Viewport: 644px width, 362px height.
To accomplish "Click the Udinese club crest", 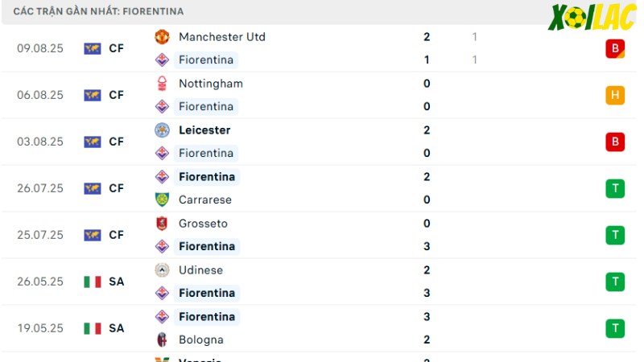I will 162,270.
